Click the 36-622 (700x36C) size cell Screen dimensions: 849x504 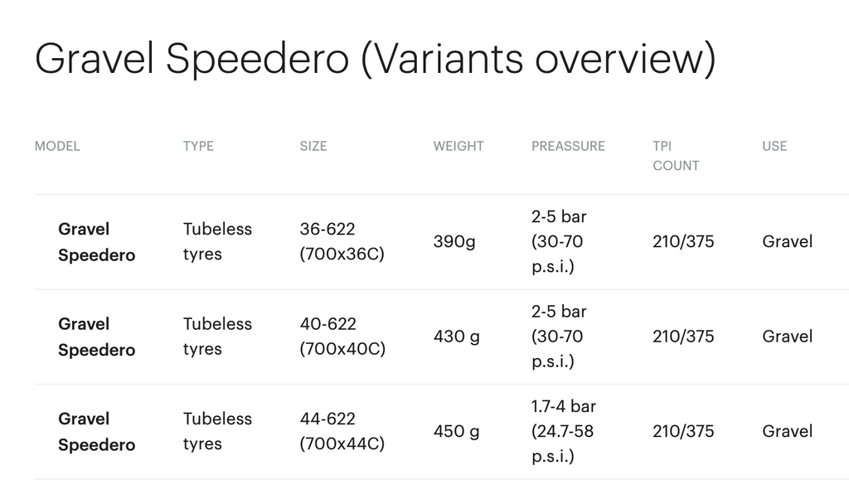click(342, 241)
